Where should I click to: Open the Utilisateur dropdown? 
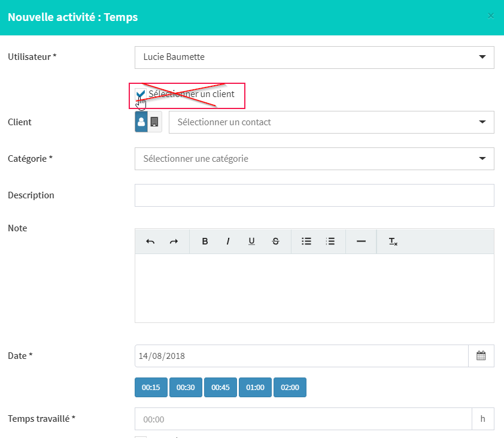pyautogui.click(x=314, y=58)
